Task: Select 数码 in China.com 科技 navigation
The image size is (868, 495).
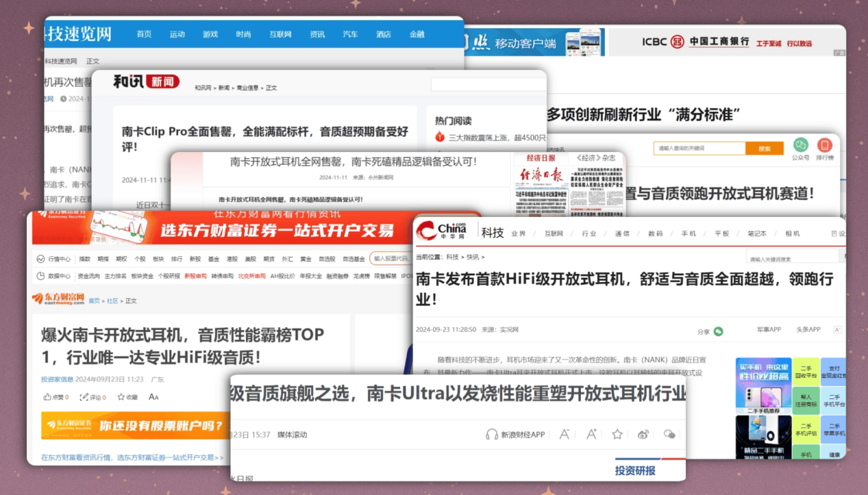Action: click(x=656, y=233)
